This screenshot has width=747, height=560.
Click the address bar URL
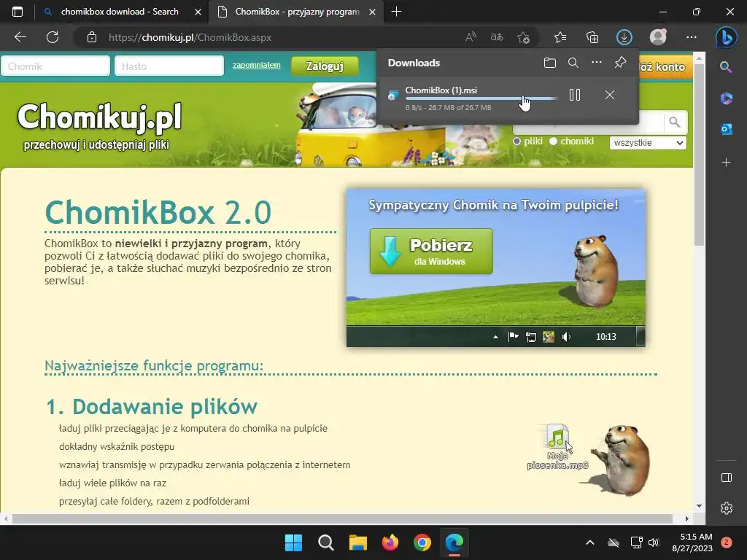[x=190, y=38]
